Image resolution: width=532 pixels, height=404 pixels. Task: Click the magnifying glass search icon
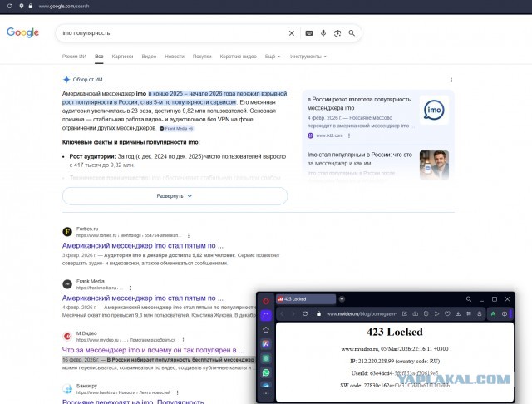(x=352, y=33)
